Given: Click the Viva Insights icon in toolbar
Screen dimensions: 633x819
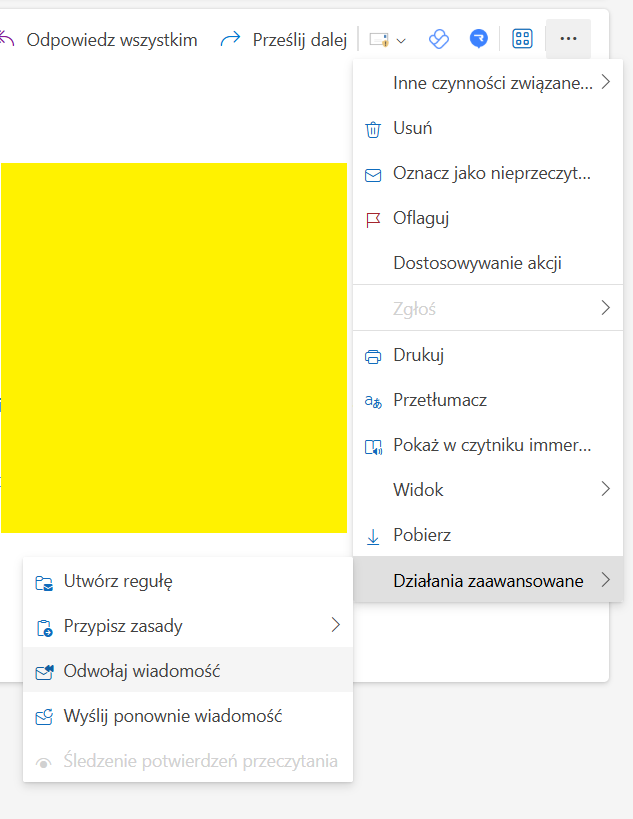Looking at the screenshot, I should [x=439, y=39].
